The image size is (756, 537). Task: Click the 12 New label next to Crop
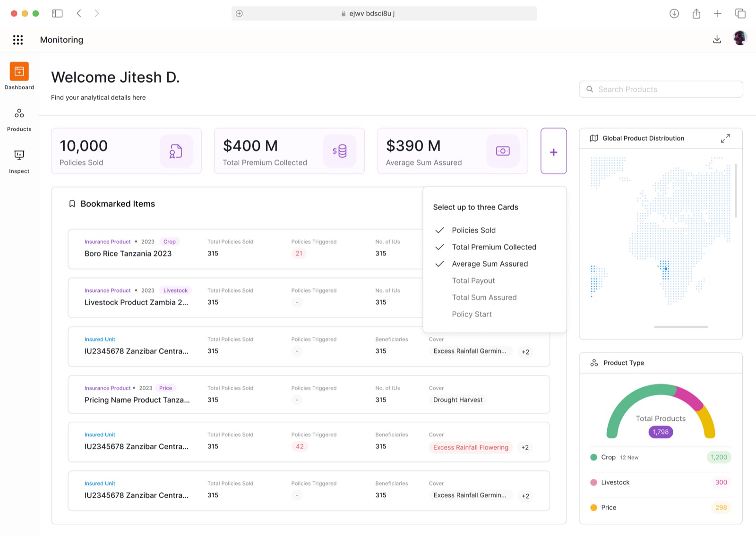[629, 458]
